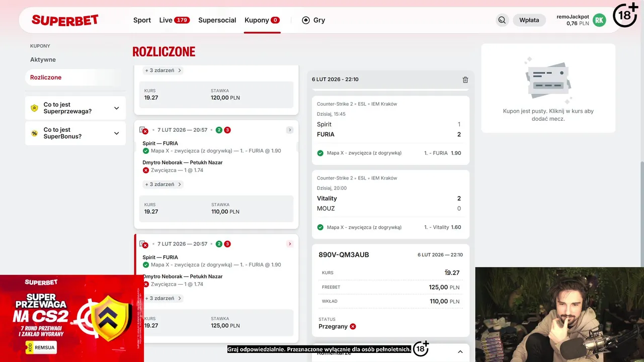Click the Superbet logo
The width and height of the screenshot is (644, 362).
pos(65,20)
